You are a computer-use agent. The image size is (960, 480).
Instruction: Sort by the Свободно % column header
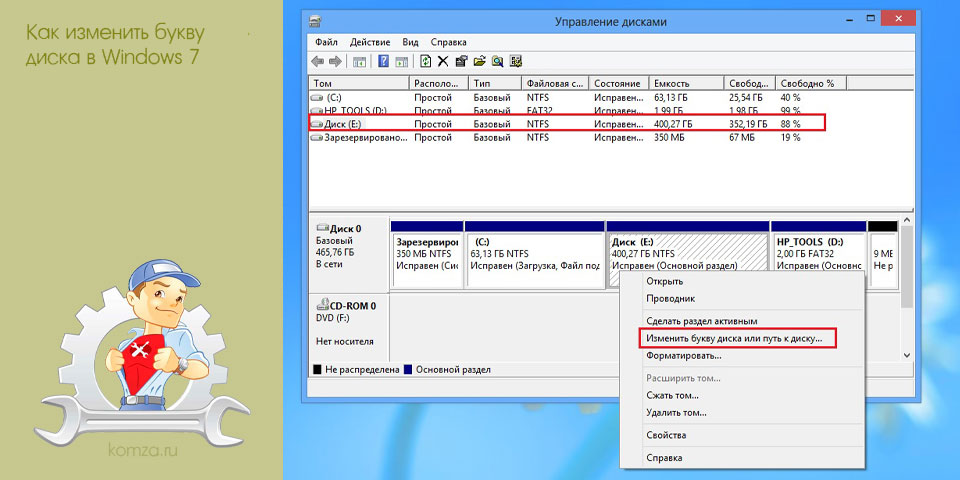(811, 83)
